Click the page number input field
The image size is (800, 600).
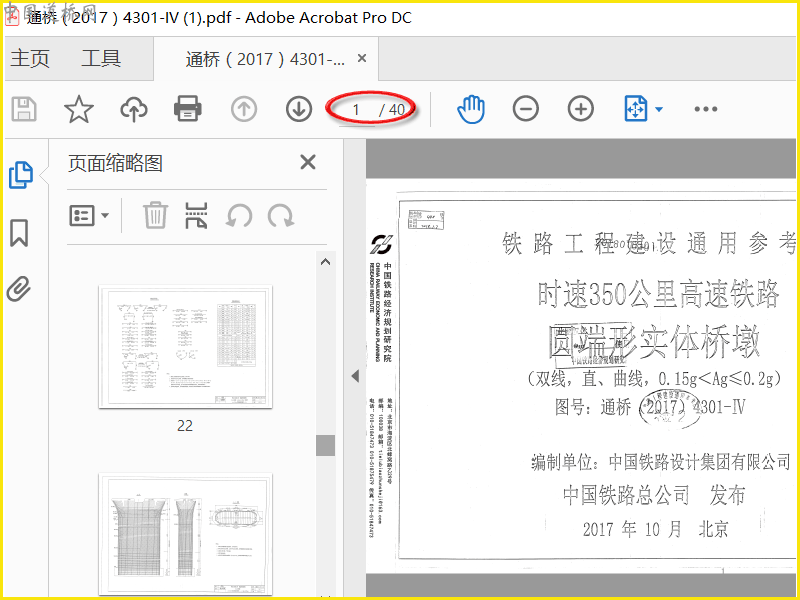click(356, 110)
